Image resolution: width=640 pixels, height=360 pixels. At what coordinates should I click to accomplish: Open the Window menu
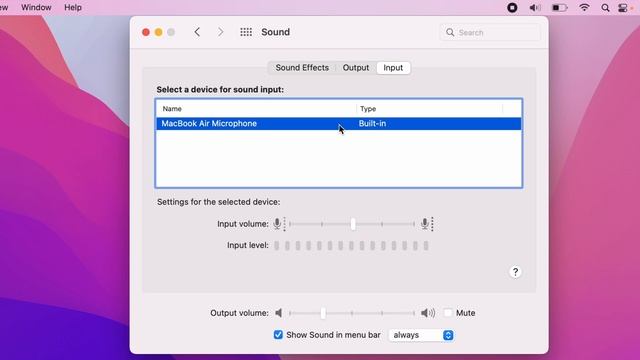(36, 8)
